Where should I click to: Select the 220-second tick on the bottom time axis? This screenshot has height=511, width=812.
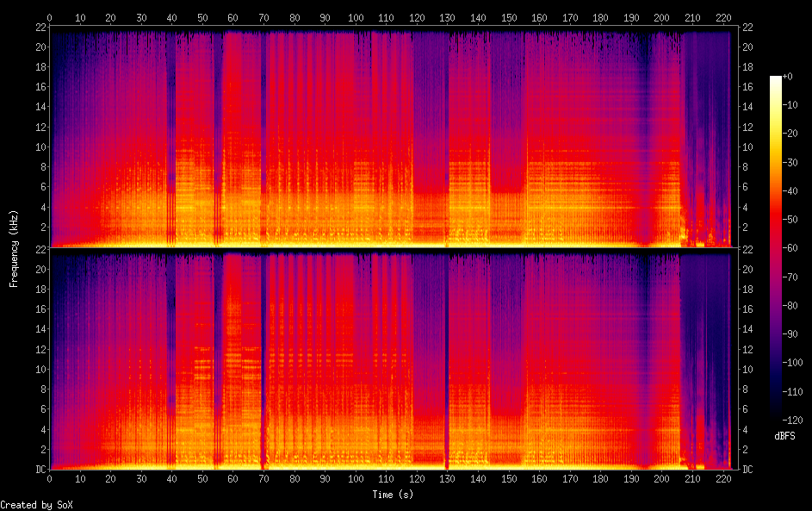[x=722, y=478]
